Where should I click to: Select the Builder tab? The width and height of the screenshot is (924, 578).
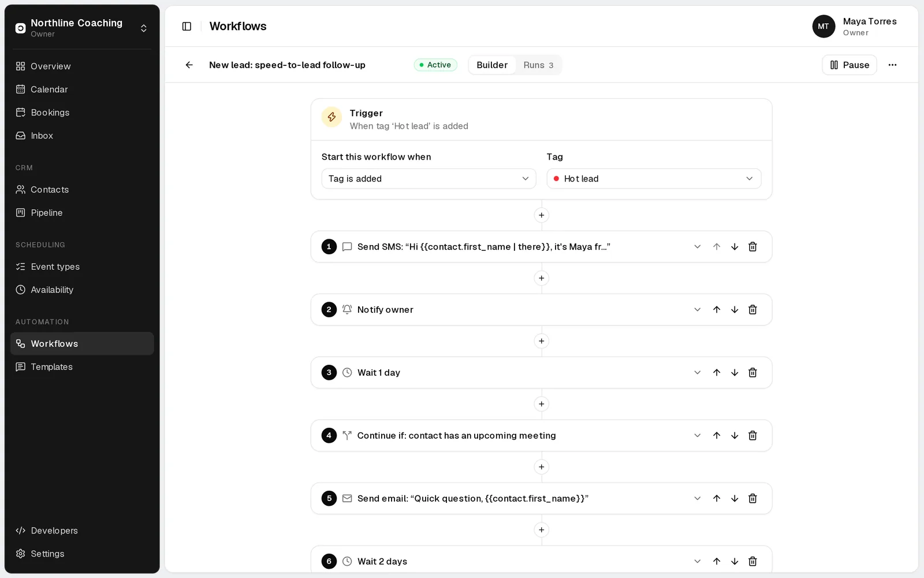pos(492,65)
